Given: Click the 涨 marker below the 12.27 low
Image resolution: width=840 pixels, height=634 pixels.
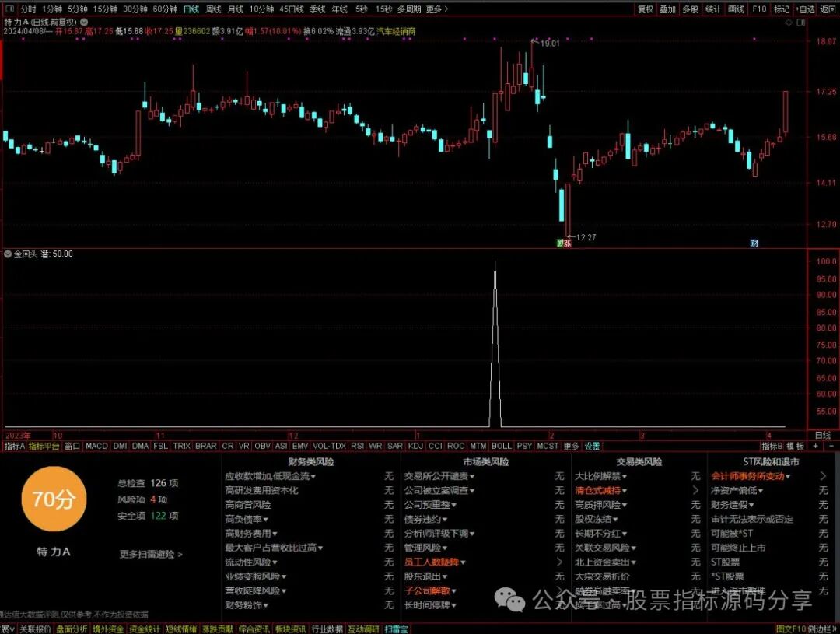Looking at the screenshot, I should (567, 243).
